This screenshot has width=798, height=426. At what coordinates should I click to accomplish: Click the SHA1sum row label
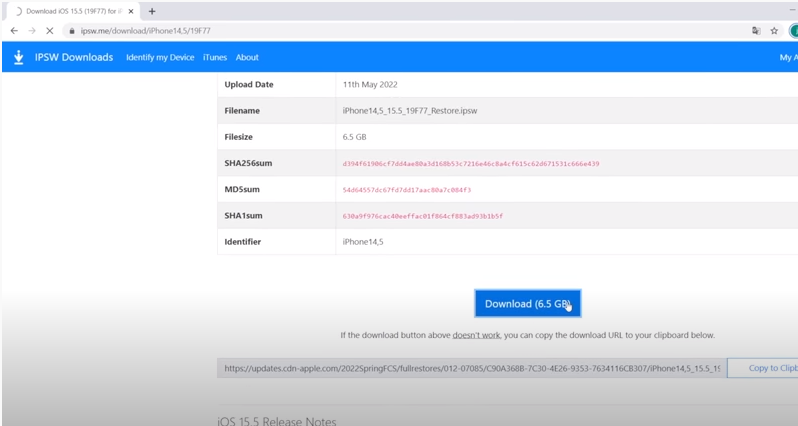click(x=243, y=216)
